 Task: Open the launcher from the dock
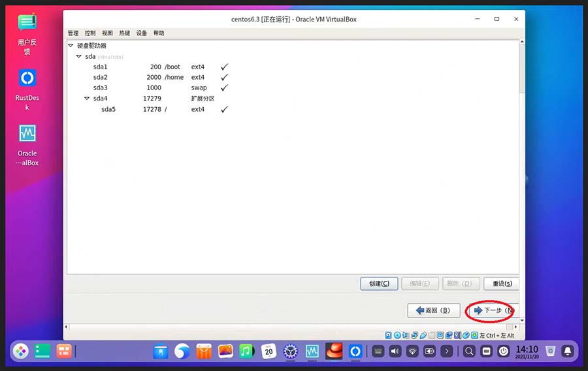tap(21, 351)
